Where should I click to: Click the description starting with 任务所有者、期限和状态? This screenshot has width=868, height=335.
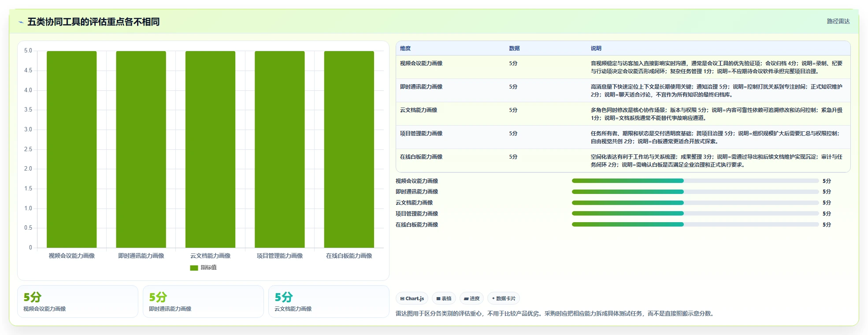(x=716, y=138)
